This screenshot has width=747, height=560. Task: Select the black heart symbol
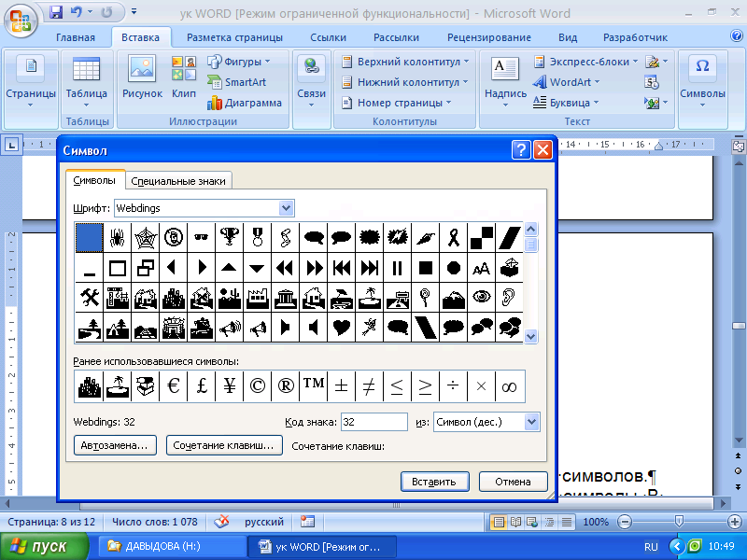341,328
